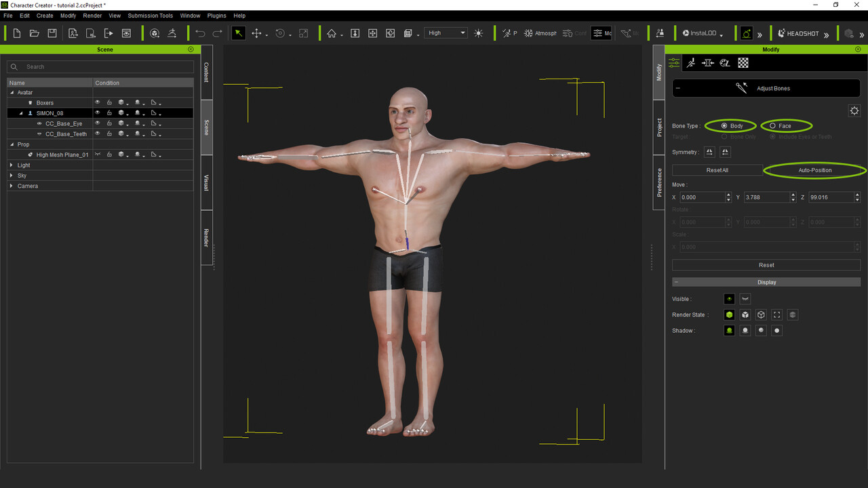This screenshot has width=868, height=488.
Task: Select the High Mesh Plane_01 tree item
Action: (x=62, y=155)
